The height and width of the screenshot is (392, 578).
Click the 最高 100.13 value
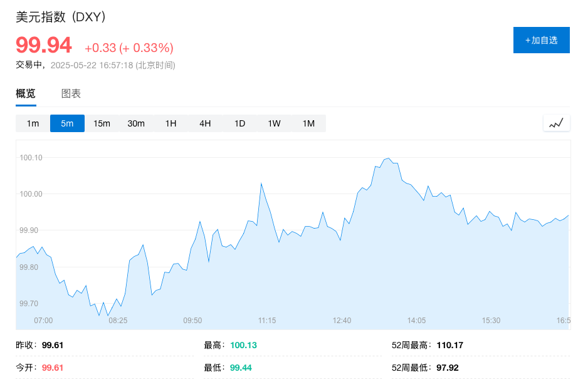[x=243, y=345]
